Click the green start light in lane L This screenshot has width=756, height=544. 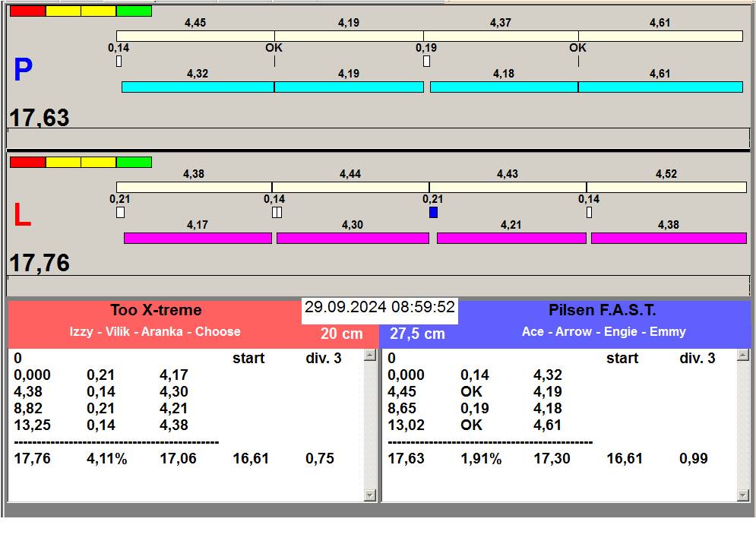(134, 163)
